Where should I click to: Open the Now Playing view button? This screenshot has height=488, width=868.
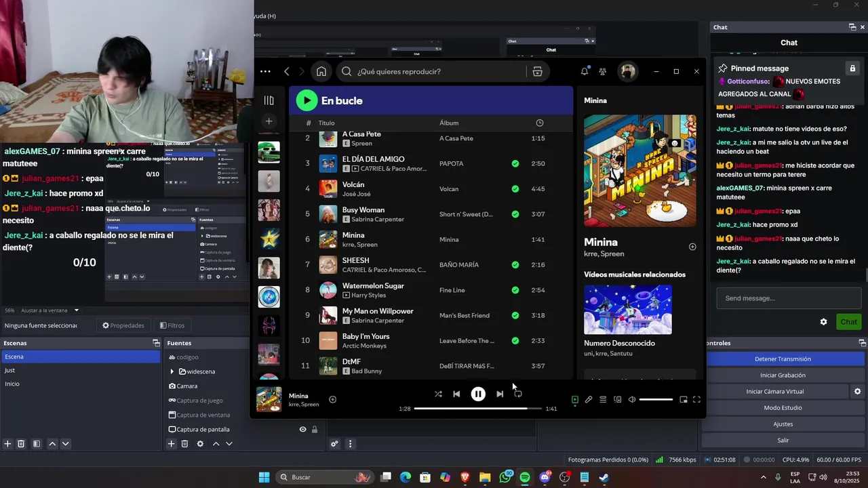click(575, 400)
